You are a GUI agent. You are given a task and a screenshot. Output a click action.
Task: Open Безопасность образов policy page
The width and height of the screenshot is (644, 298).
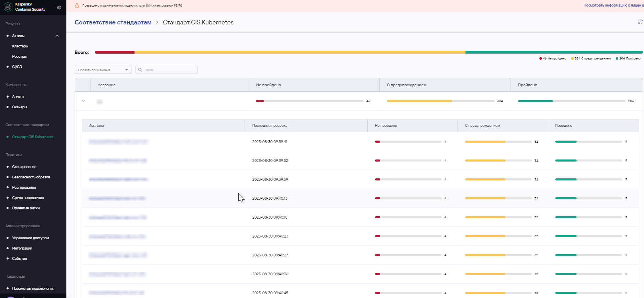click(x=31, y=177)
